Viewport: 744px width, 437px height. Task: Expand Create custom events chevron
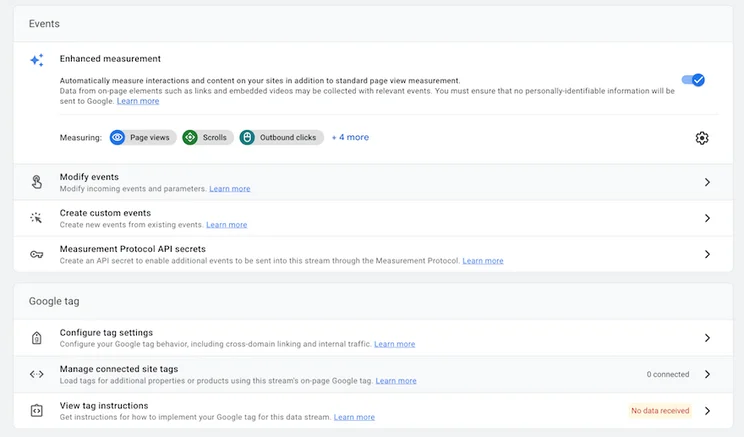(707, 218)
